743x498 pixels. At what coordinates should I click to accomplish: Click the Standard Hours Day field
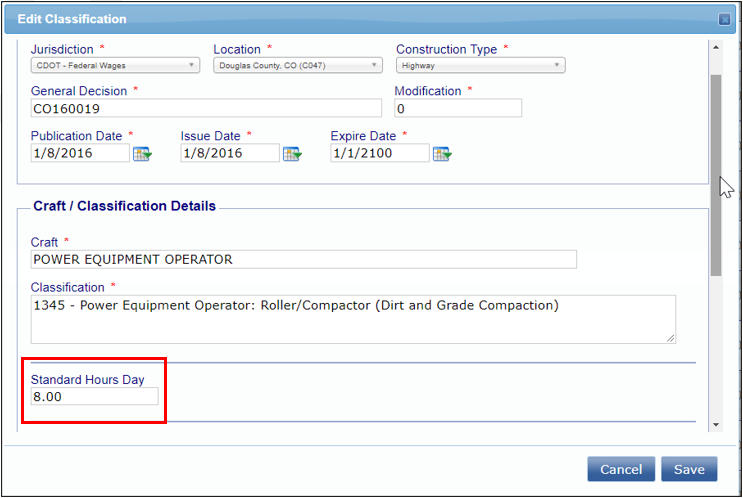point(94,397)
